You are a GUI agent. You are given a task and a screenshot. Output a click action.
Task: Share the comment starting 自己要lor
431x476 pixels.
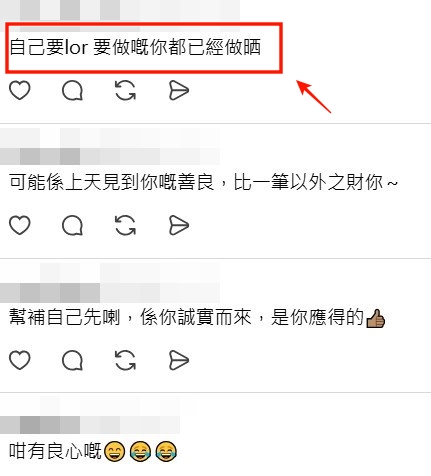[179, 90]
